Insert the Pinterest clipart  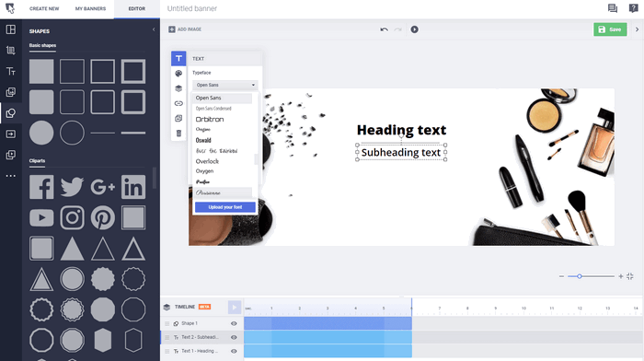coord(103,217)
